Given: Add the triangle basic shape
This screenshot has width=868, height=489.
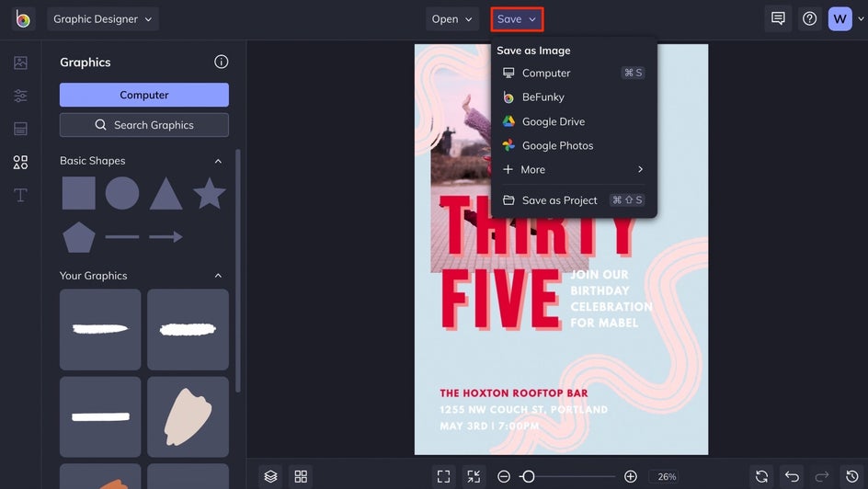Looking at the screenshot, I should pyautogui.click(x=166, y=194).
